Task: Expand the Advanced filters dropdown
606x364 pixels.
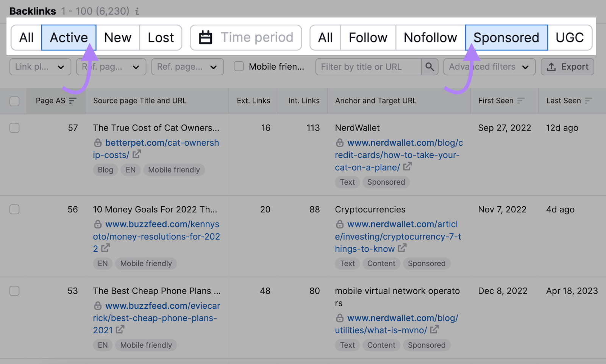Action: pos(489,67)
